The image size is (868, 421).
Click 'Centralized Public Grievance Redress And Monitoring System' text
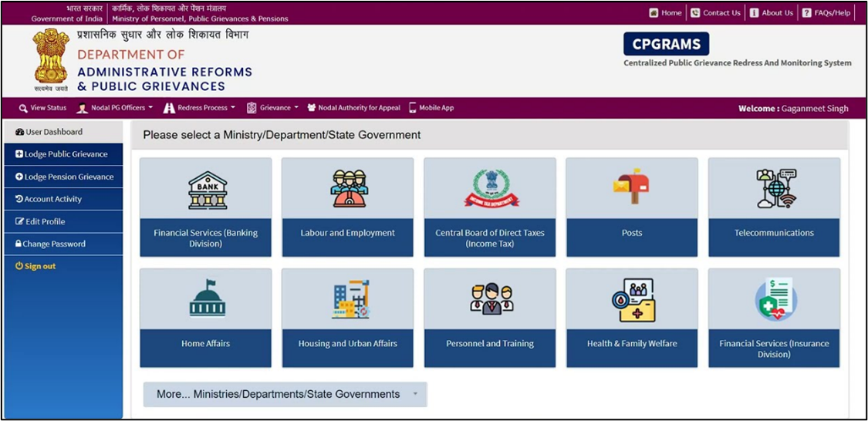[x=738, y=63]
